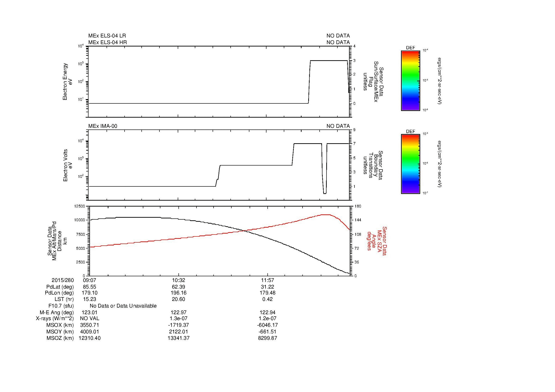The width and height of the screenshot is (555, 392).
Task: Click the 'MSOZ (km)' row label
Action: pyautogui.click(x=60, y=338)
